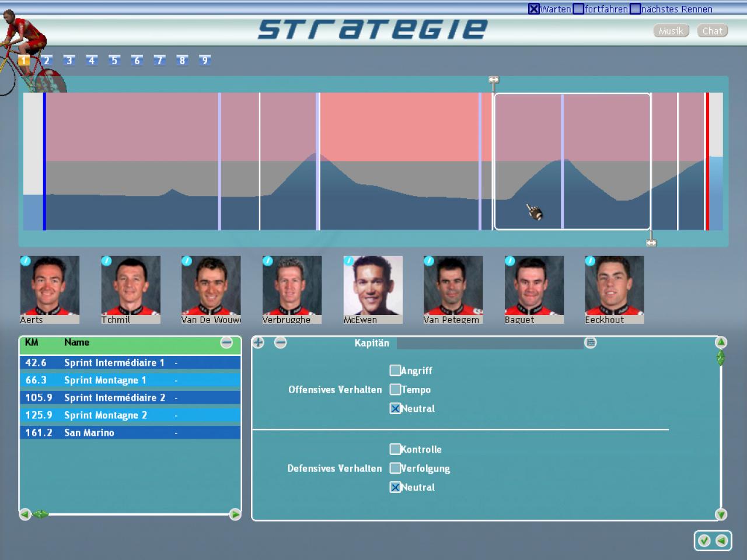Click the green right arrow below sprint list
Image resolution: width=747 pixels, height=560 pixels.
point(235,514)
